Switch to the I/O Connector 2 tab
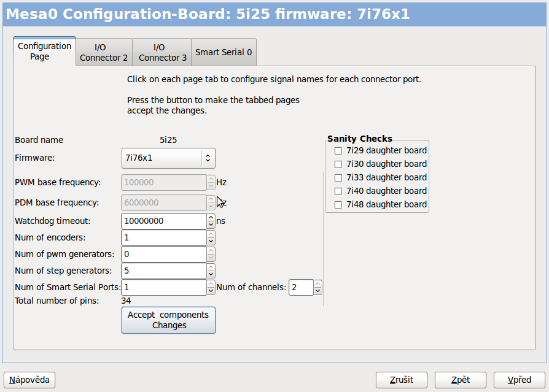Viewport: 549px width, 392px height. tap(104, 52)
